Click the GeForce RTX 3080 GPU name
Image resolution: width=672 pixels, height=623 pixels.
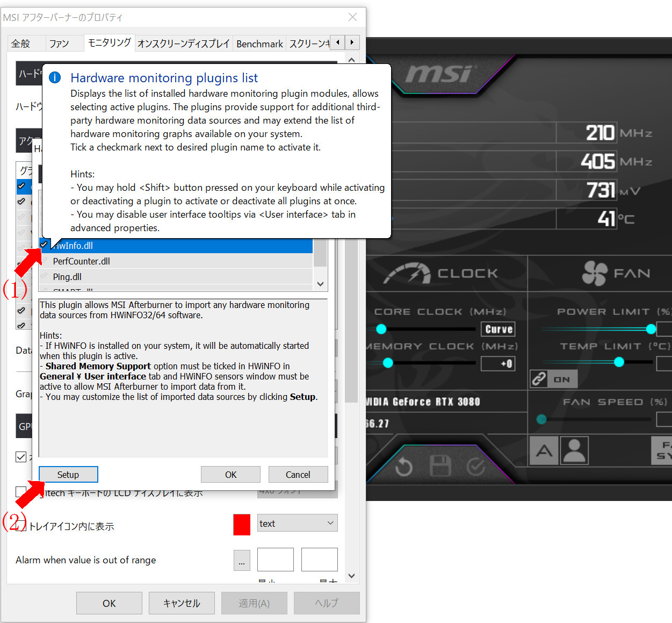pos(423,402)
